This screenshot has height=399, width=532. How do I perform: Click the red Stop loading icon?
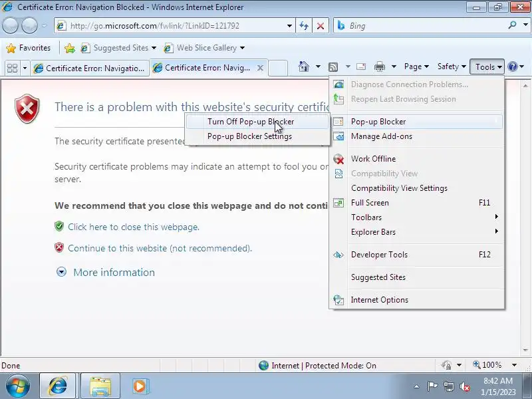click(x=321, y=26)
